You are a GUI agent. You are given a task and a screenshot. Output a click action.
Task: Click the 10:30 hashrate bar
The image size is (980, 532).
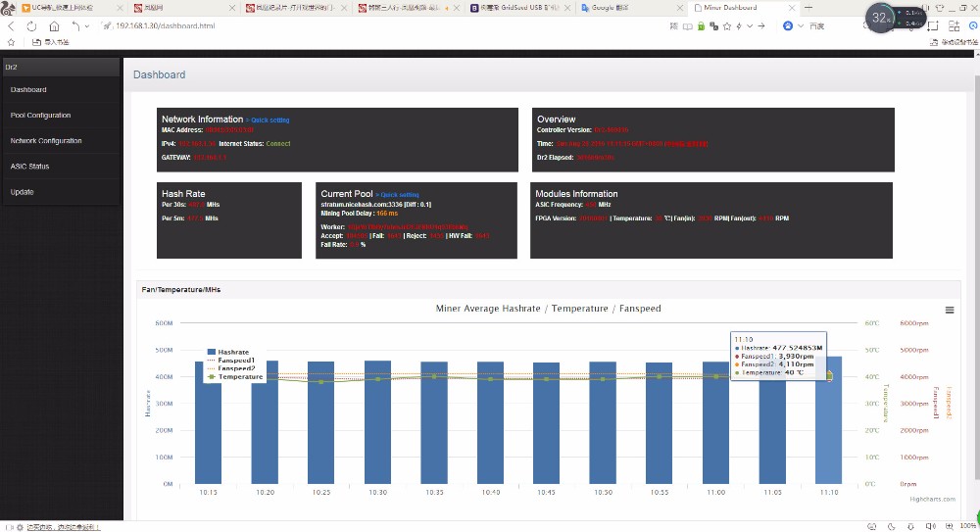point(377,421)
